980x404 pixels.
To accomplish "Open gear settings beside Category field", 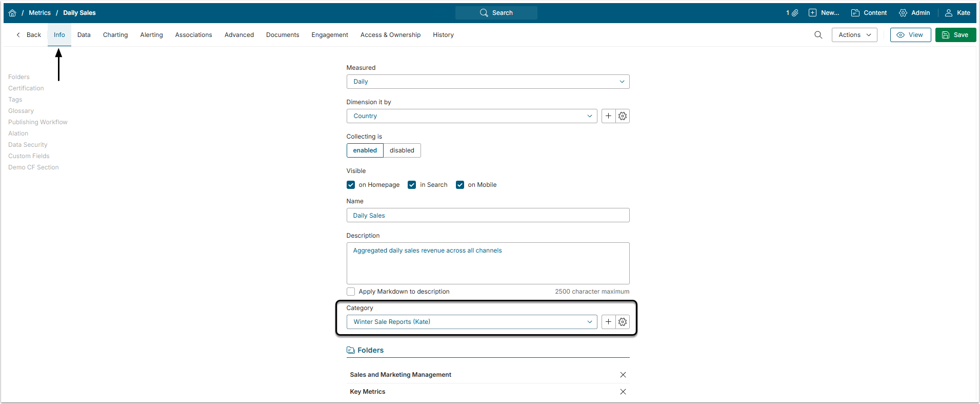I will [623, 322].
